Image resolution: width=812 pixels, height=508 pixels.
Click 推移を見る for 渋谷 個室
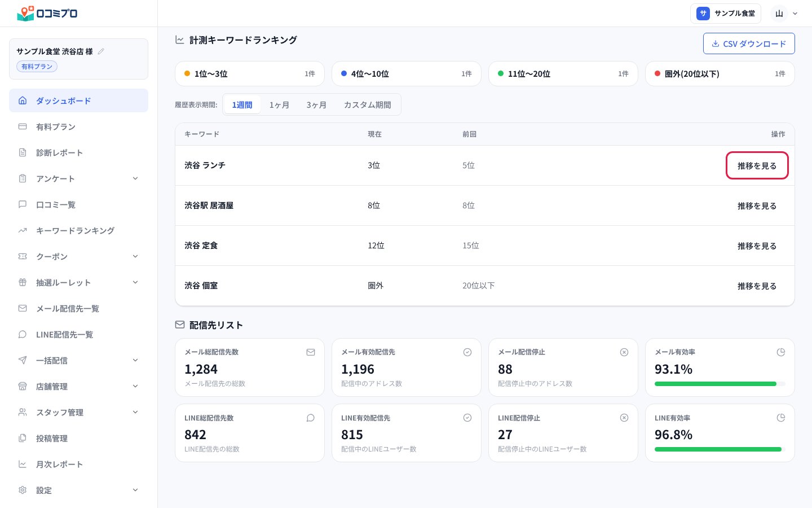click(757, 286)
